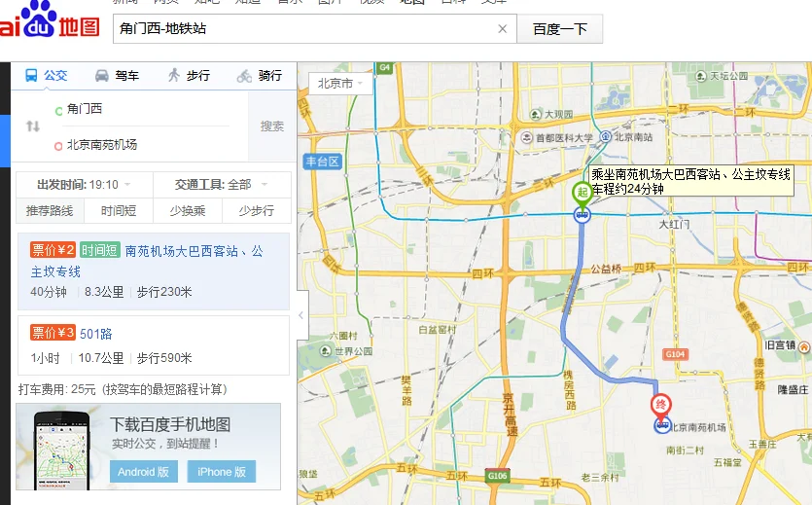Click the 天坛公园 park icon
The width and height of the screenshot is (812, 505).
[x=701, y=76]
